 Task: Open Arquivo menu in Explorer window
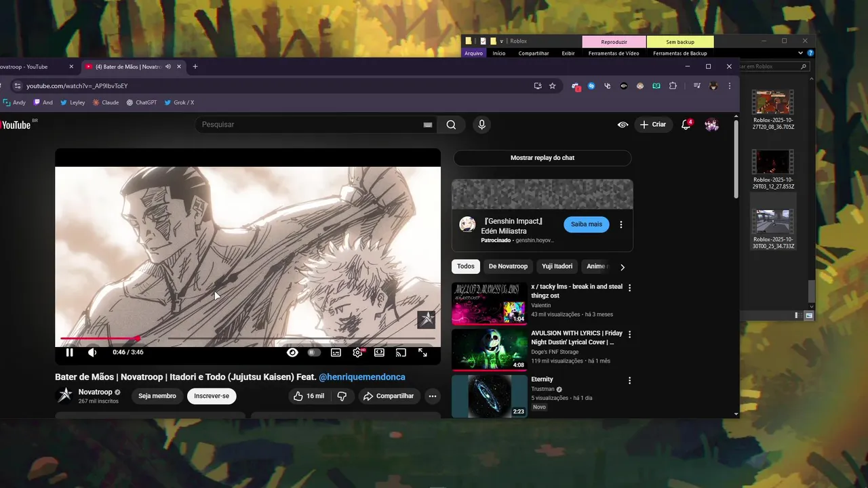[473, 53]
